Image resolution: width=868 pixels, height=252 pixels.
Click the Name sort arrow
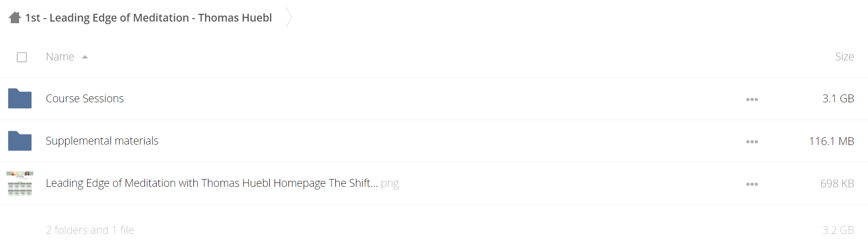(85, 57)
